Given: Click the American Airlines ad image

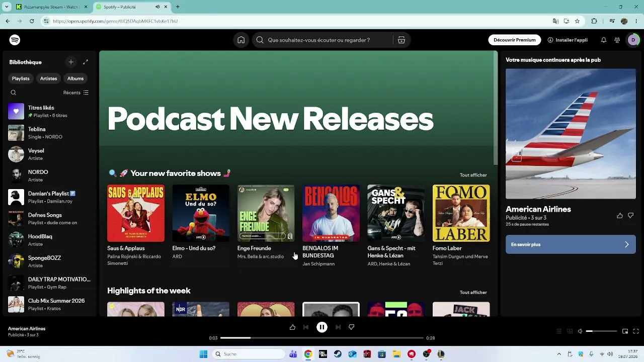Looking at the screenshot, I should pos(571,134).
